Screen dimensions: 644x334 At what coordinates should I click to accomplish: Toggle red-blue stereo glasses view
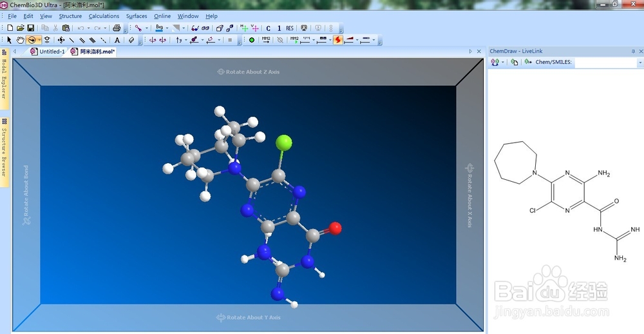[x=195, y=28]
